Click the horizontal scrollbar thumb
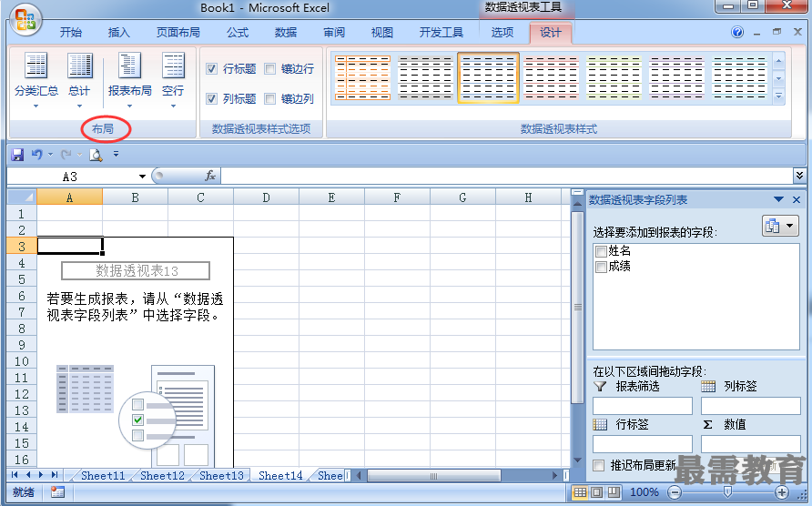 pos(434,475)
